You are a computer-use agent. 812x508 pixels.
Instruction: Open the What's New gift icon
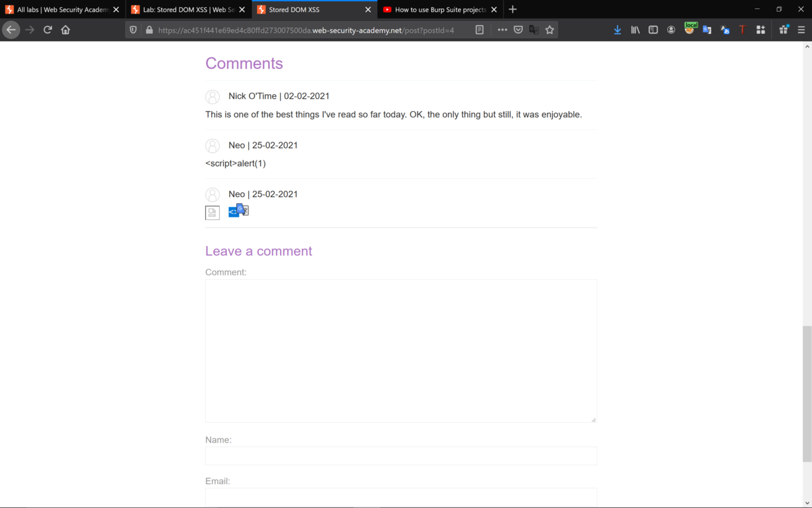click(784, 30)
